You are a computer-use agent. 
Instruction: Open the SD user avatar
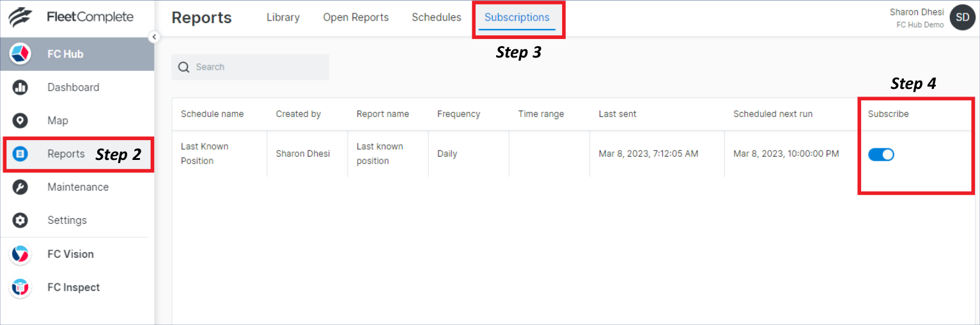click(962, 17)
